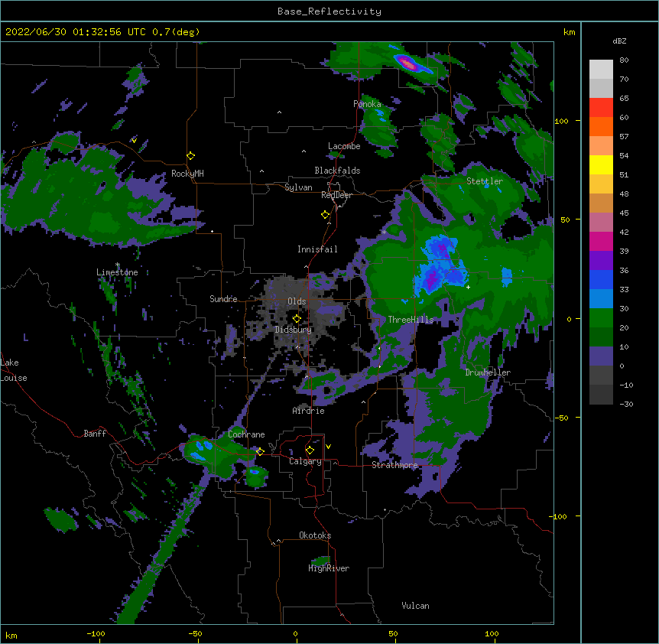Select the violet swatch between 39 and 36

601,261
